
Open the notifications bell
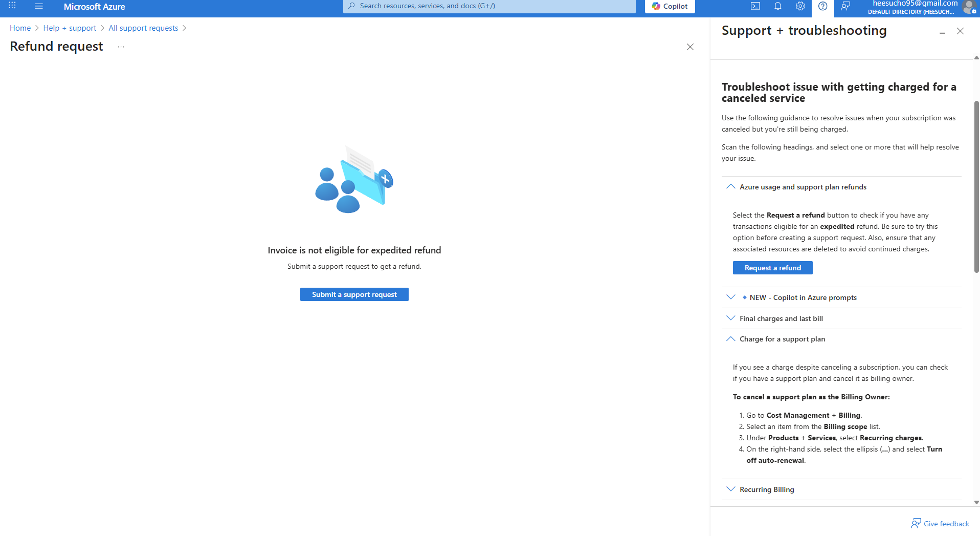click(777, 6)
